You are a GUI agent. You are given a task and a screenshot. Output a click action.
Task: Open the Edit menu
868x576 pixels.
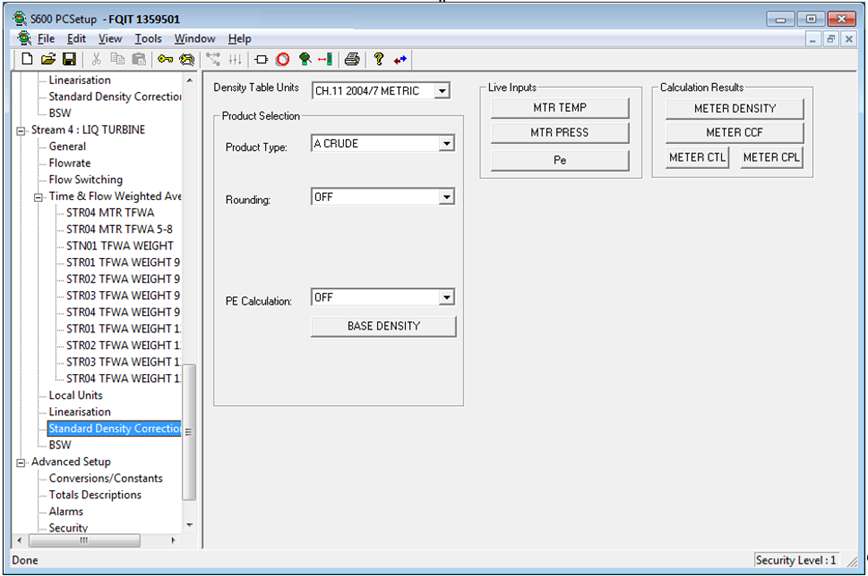pyautogui.click(x=76, y=39)
